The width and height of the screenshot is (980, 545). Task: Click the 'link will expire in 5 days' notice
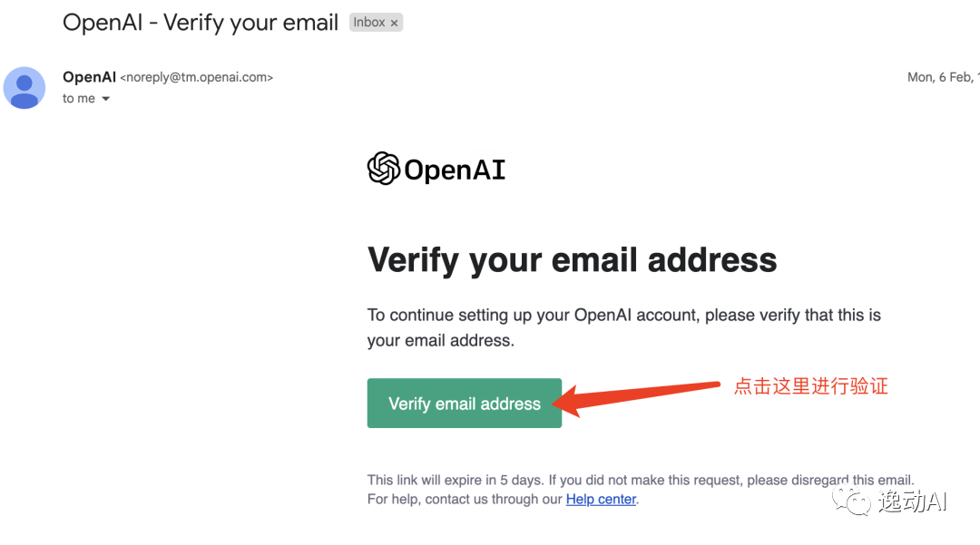coord(641,480)
